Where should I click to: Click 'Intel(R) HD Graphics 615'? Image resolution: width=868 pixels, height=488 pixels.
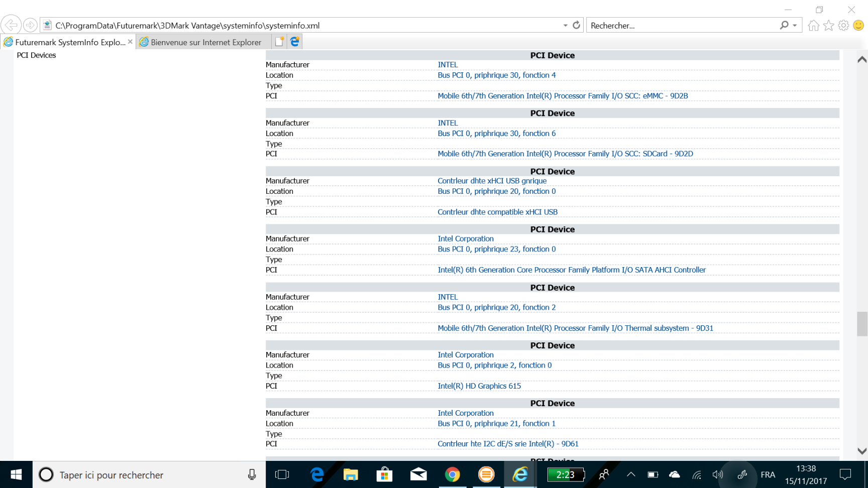coord(479,386)
